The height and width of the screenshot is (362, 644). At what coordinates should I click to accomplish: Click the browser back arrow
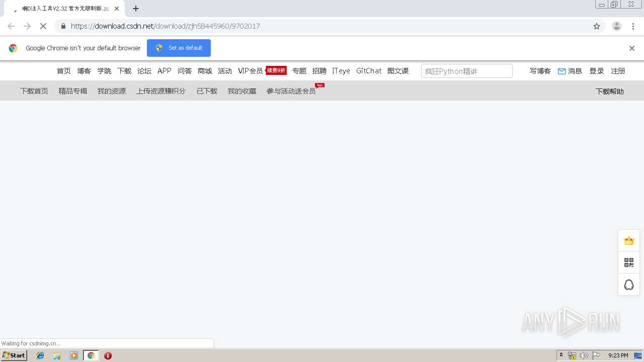(11, 26)
